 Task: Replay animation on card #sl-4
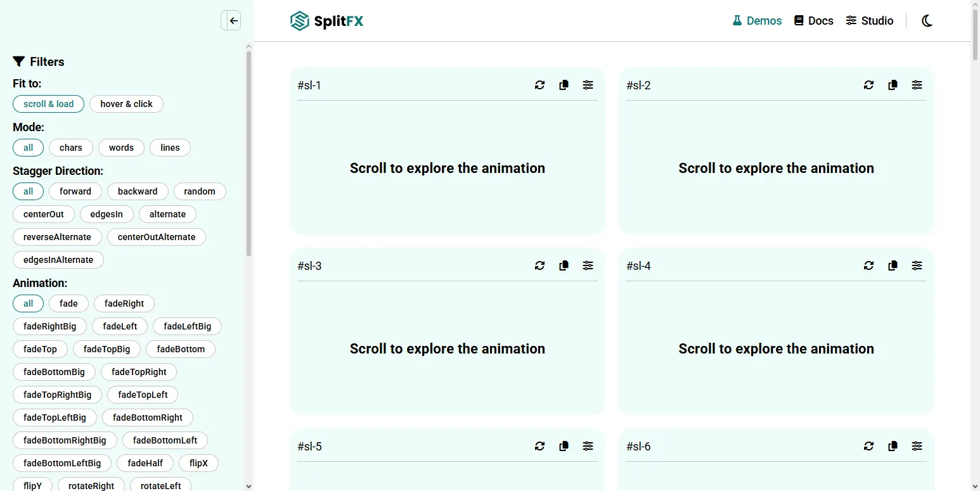click(x=868, y=265)
